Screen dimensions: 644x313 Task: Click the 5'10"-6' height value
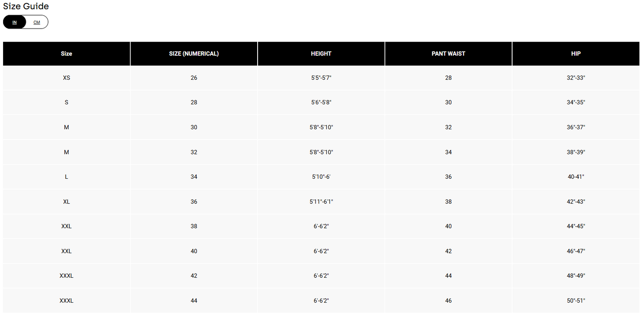[x=321, y=177]
